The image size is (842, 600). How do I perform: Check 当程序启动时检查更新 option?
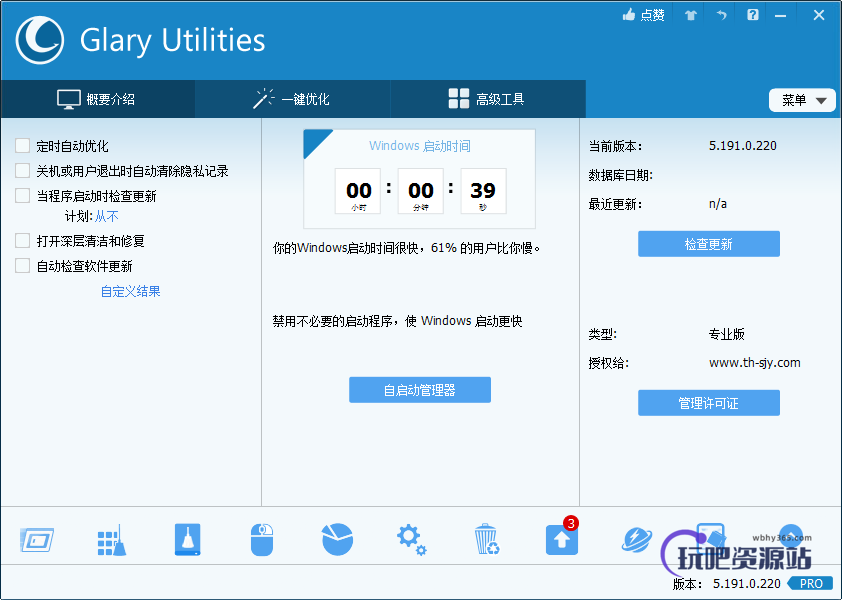(x=23, y=196)
